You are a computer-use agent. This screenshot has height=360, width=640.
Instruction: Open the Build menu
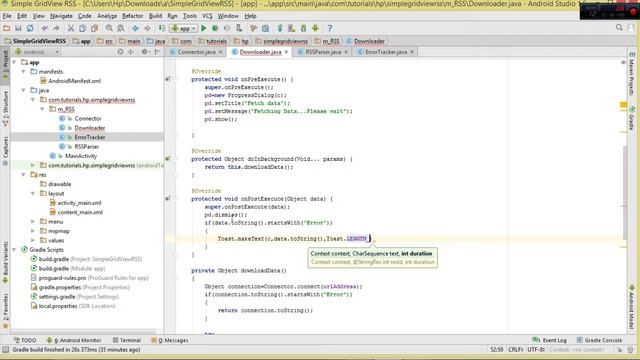(x=155, y=16)
